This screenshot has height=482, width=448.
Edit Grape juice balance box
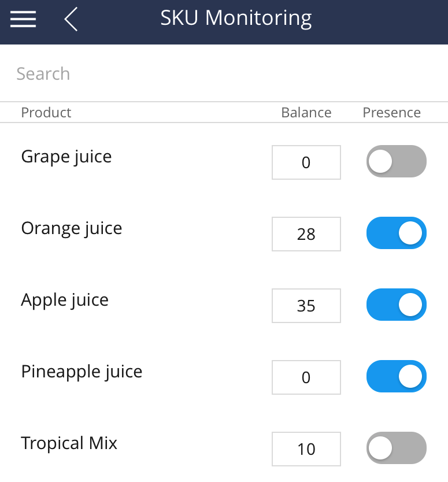point(306,162)
